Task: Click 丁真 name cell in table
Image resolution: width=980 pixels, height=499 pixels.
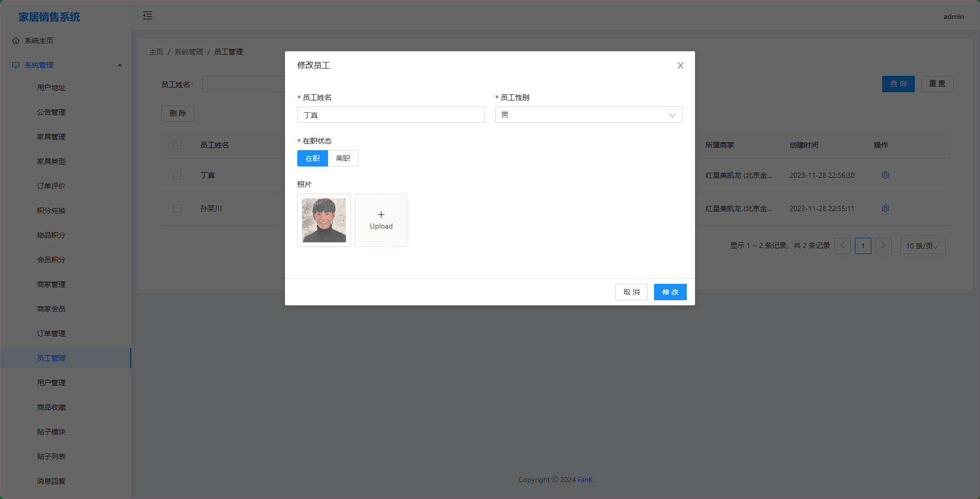Action: pyautogui.click(x=208, y=175)
